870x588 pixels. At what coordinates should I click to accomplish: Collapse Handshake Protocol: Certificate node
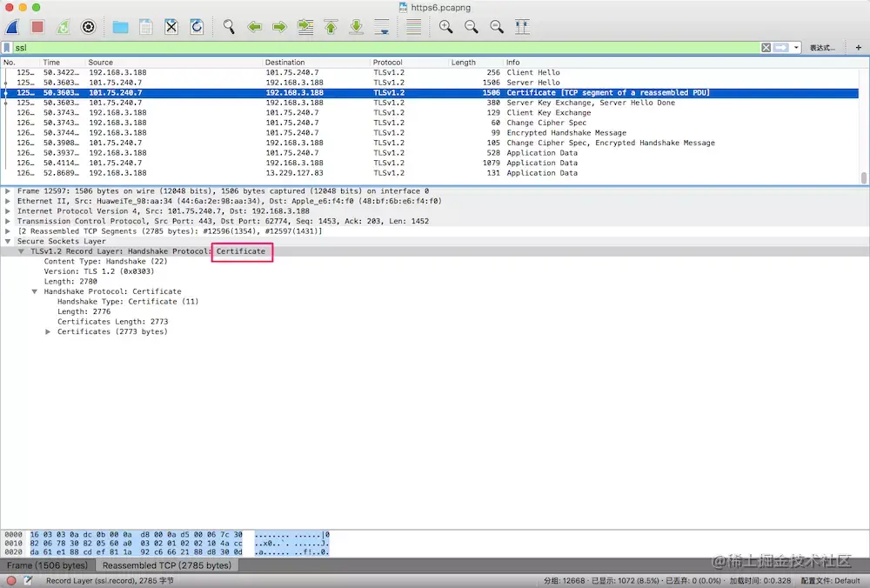coord(35,291)
